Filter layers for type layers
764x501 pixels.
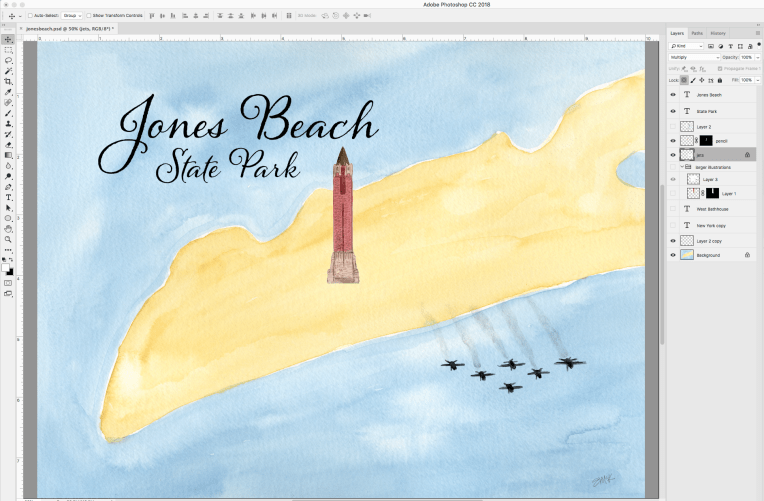tap(730, 46)
